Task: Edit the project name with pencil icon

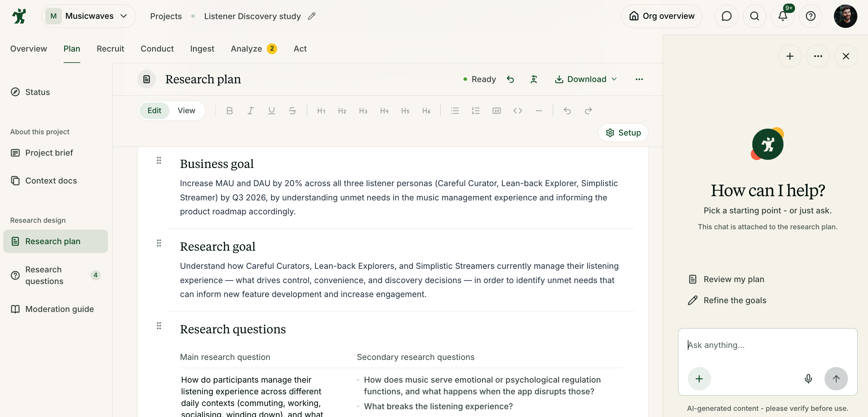Action: [312, 16]
